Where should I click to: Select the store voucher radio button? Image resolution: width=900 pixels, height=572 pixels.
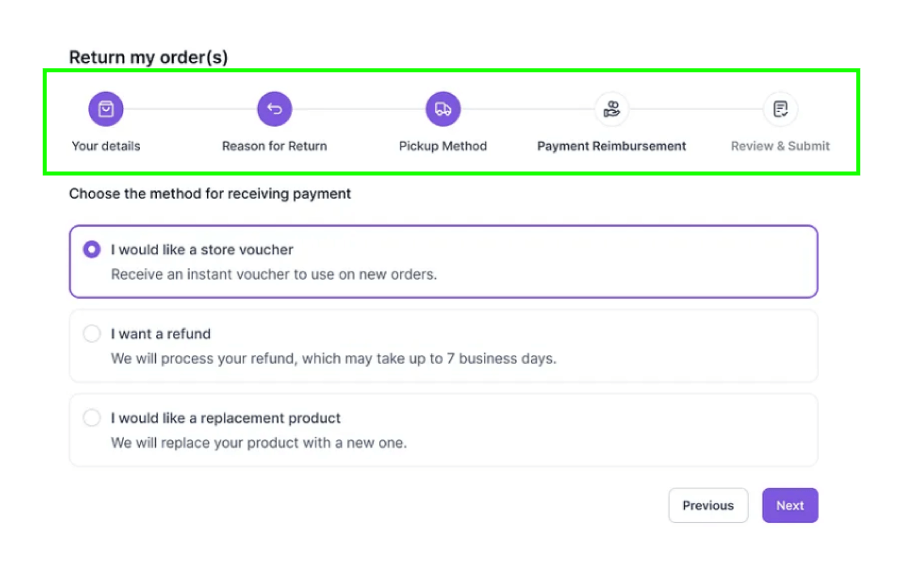[92, 250]
